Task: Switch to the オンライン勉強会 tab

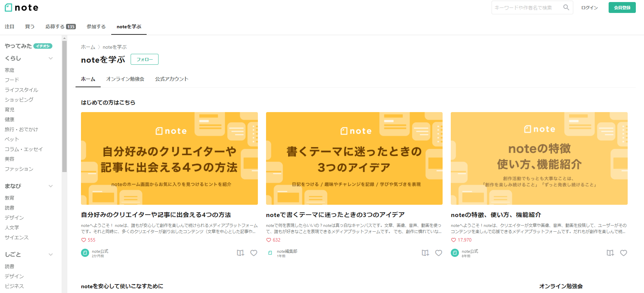Action: (x=125, y=79)
